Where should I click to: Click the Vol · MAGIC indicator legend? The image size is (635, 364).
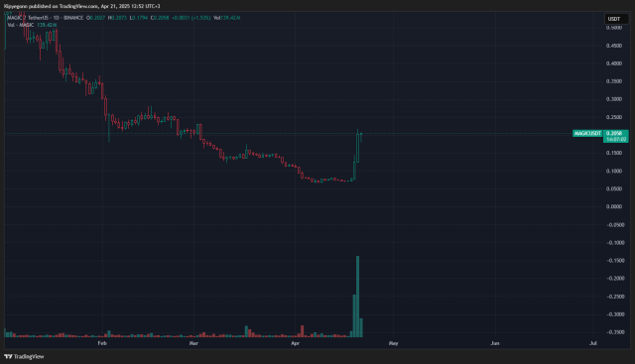21,25
